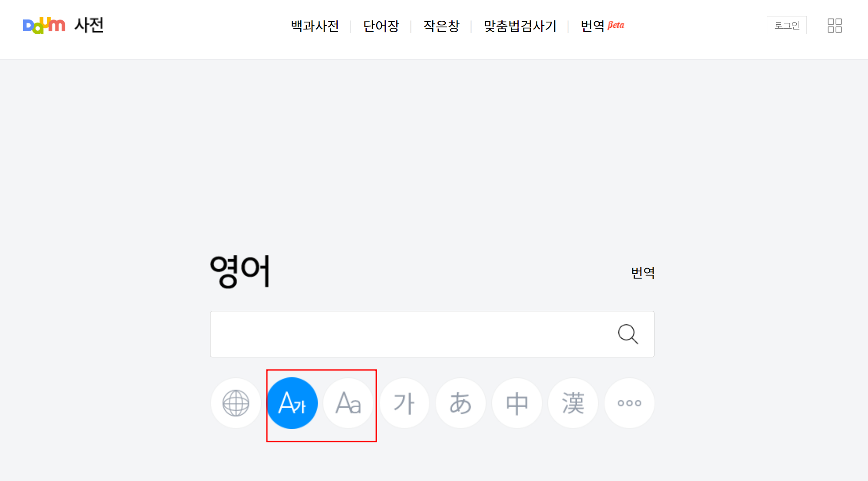Select the 가 Korean dictionary icon

(404, 403)
